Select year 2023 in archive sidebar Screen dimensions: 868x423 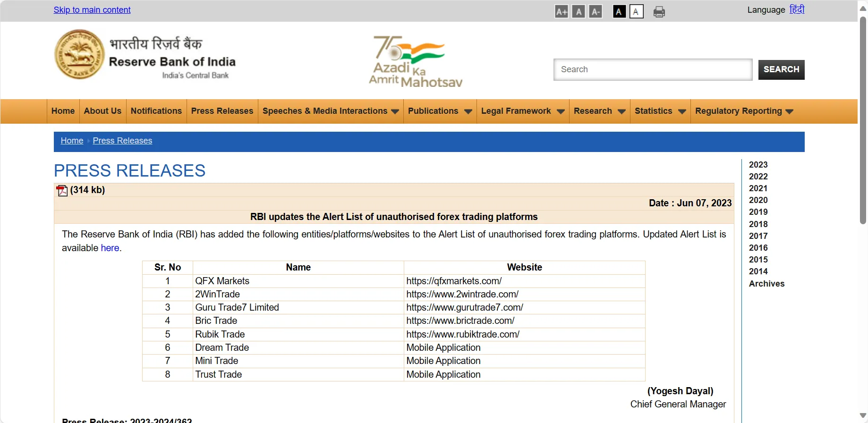pos(758,165)
